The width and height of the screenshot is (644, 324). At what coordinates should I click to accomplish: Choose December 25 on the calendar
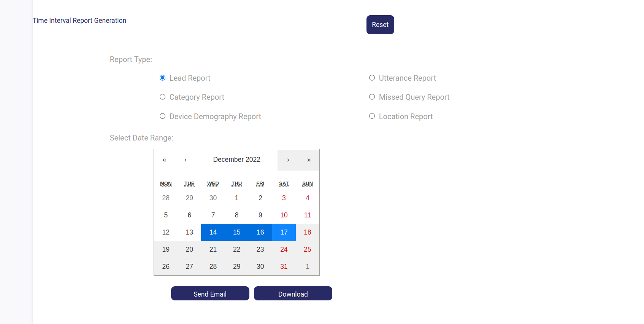point(307,249)
